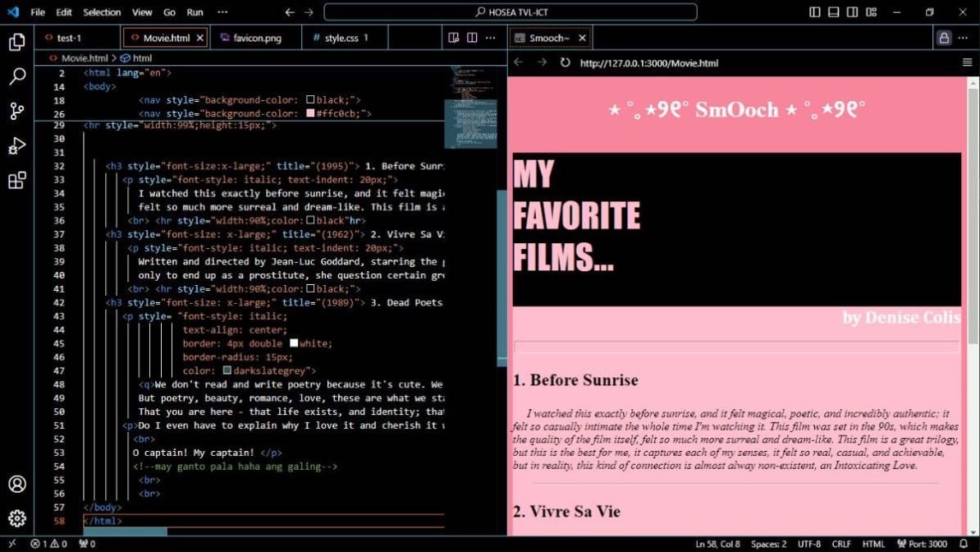Image resolution: width=980 pixels, height=552 pixels.
Task: Open the Search view in activity bar
Action: [17, 76]
